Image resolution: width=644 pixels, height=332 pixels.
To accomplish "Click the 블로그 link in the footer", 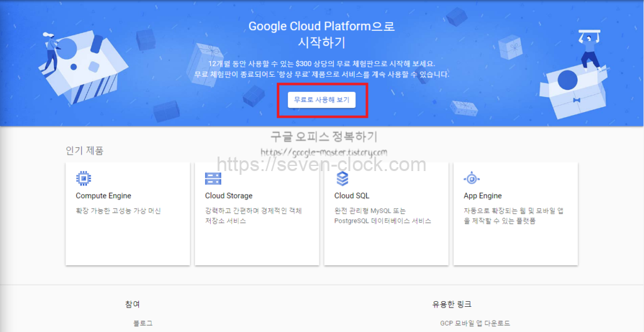I will pyautogui.click(x=143, y=323).
